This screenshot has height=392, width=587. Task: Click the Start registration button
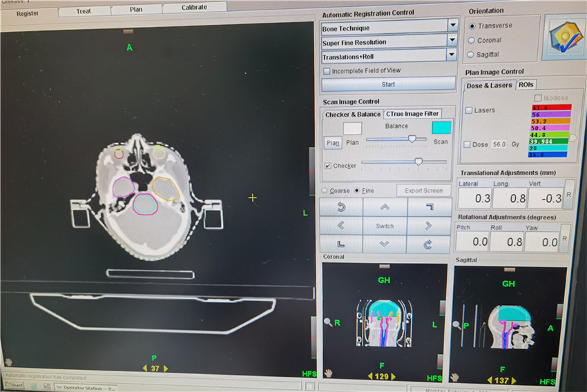[x=388, y=84]
